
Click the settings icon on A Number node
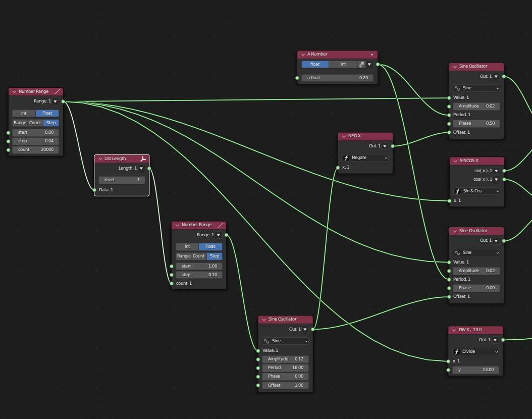click(361, 64)
